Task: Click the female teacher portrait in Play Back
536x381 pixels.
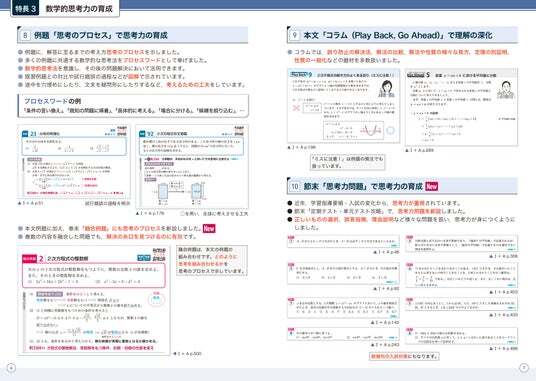Action: pos(386,89)
